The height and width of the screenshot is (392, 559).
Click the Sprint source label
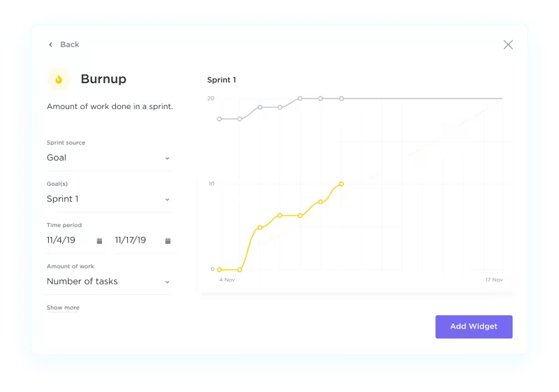pyautogui.click(x=66, y=143)
